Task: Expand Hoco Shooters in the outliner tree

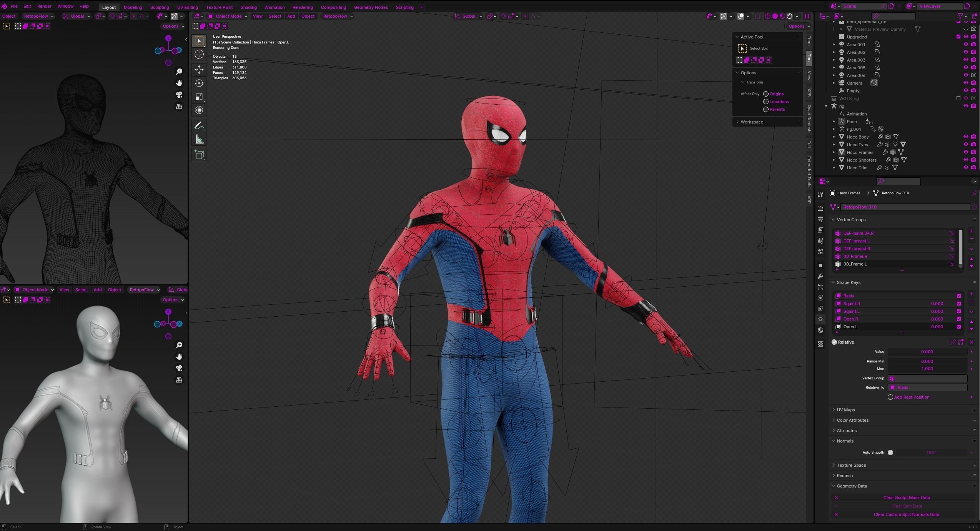Action: 834,160
